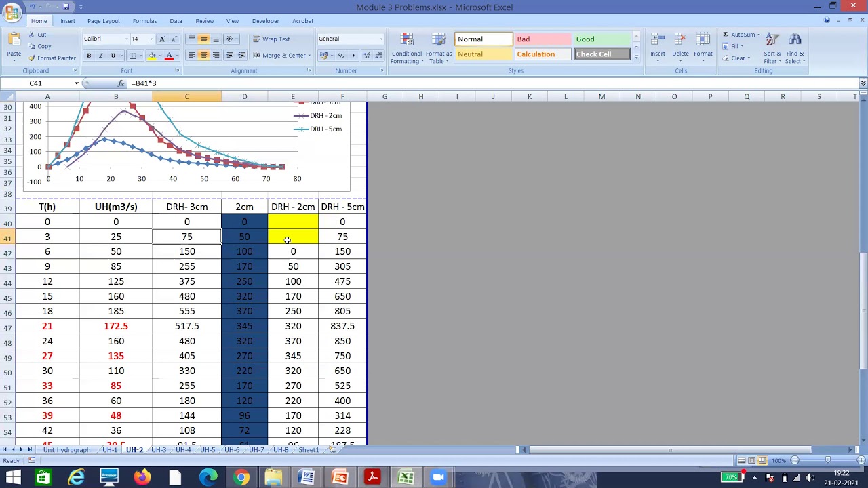Open the Sort & Filter menu

(772, 48)
